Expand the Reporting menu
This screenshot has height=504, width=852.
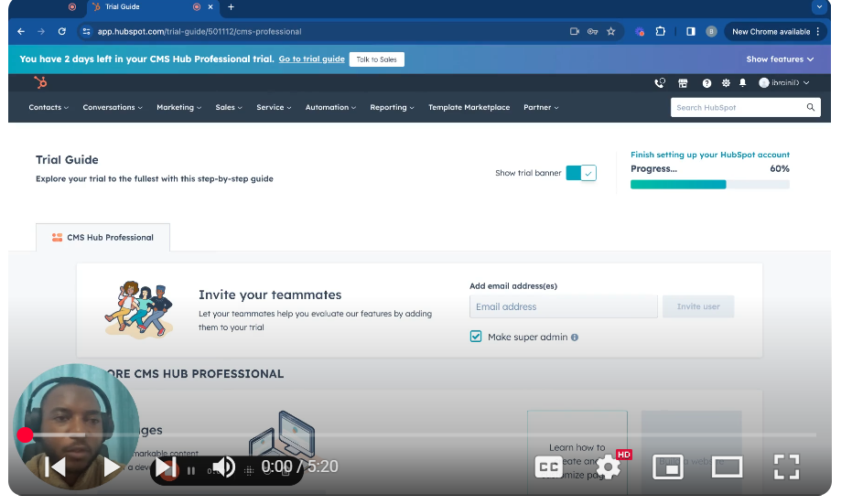click(392, 108)
